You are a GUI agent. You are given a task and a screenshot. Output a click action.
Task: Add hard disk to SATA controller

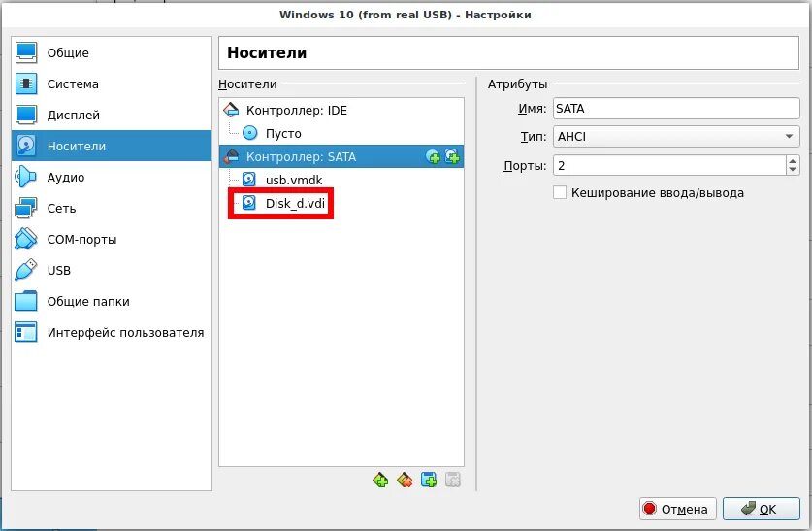[x=452, y=157]
